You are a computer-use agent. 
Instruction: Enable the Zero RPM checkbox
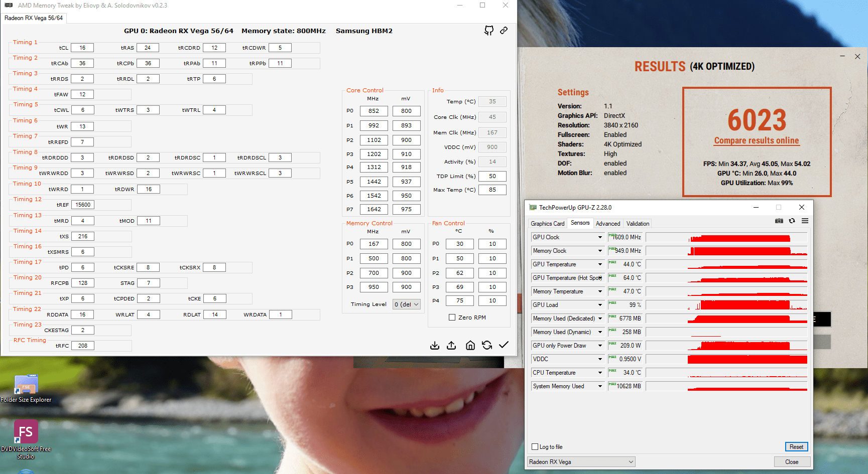[x=452, y=318]
